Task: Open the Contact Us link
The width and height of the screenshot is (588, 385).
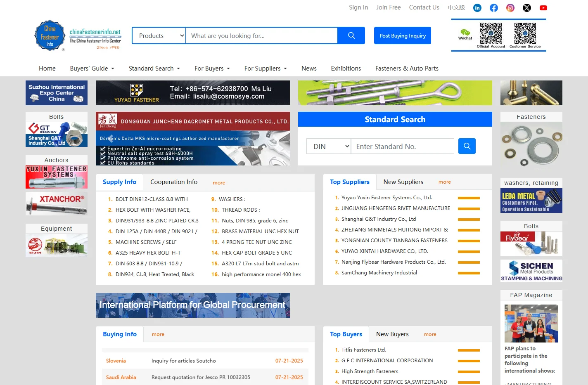Action: pos(424,7)
